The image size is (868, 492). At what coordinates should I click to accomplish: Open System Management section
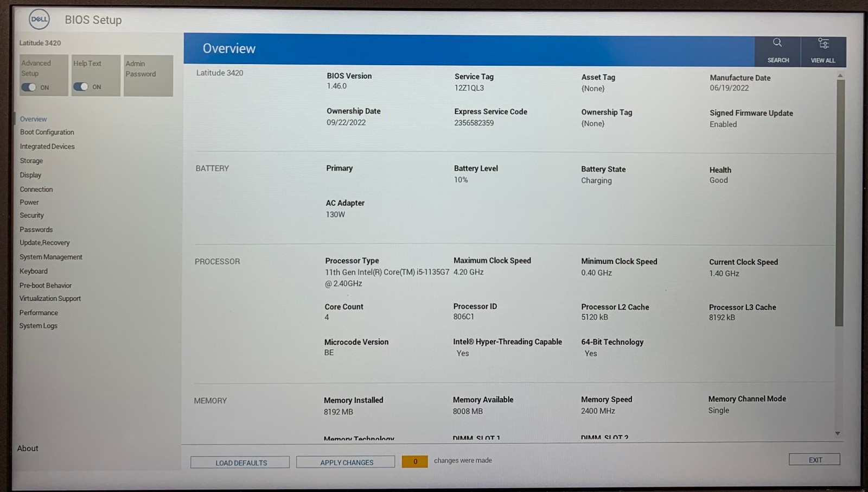click(x=51, y=257)
